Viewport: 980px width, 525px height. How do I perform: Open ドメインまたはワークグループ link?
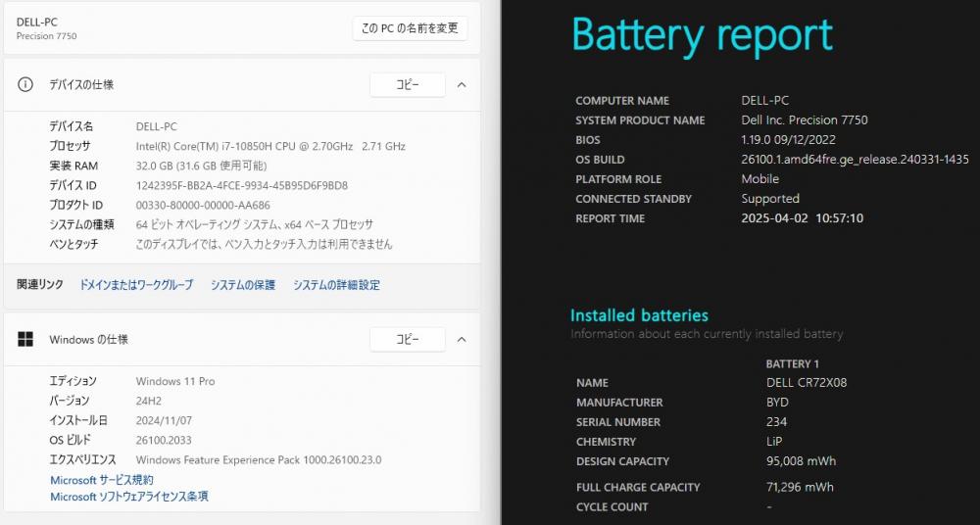(135, 285)
